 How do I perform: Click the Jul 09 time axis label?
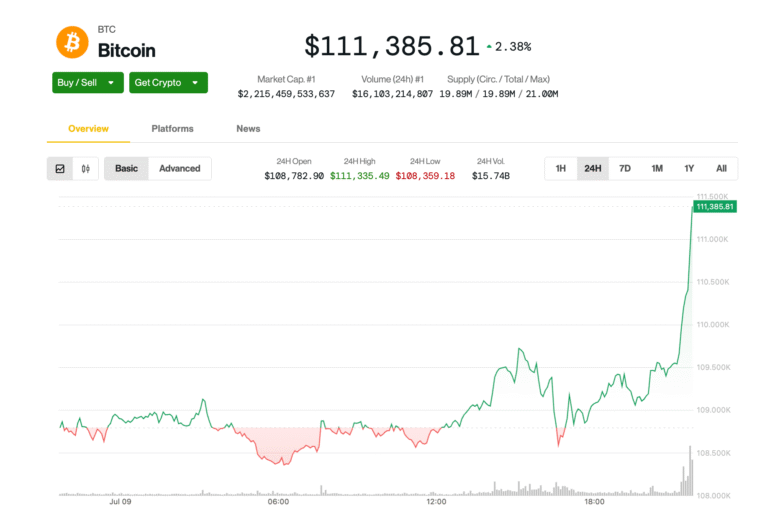(x=120, y=502)
